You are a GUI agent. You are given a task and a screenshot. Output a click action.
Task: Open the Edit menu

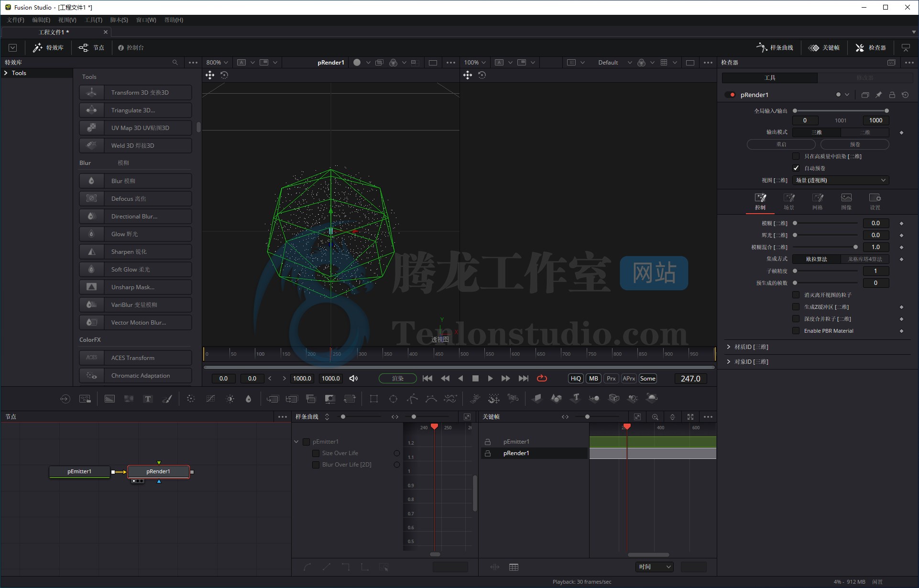(41, 20)
